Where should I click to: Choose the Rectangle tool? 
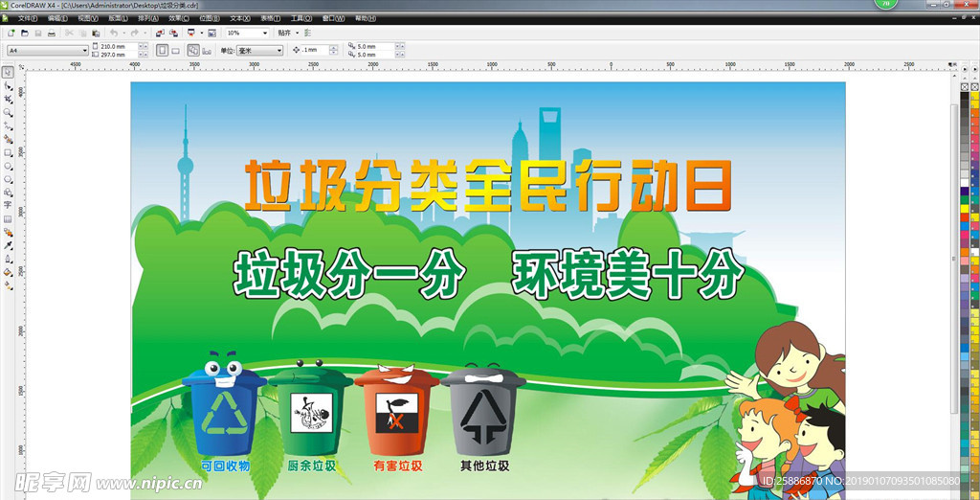pos(8,152)
